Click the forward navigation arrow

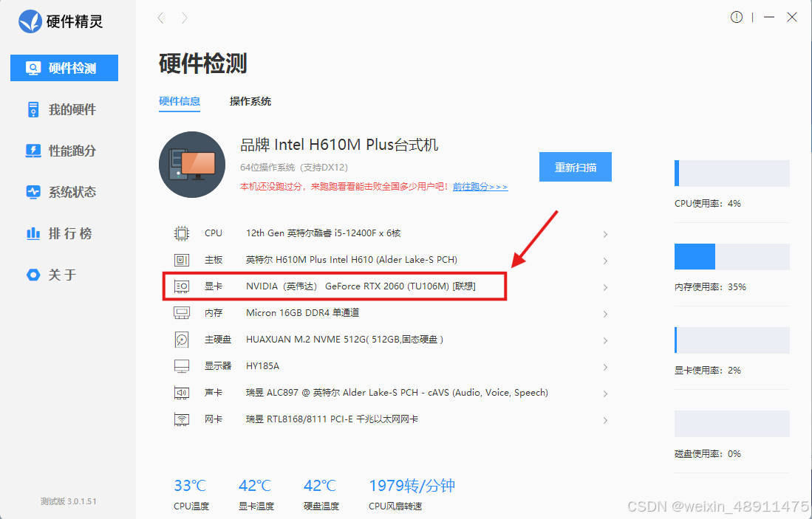[185, 18]
